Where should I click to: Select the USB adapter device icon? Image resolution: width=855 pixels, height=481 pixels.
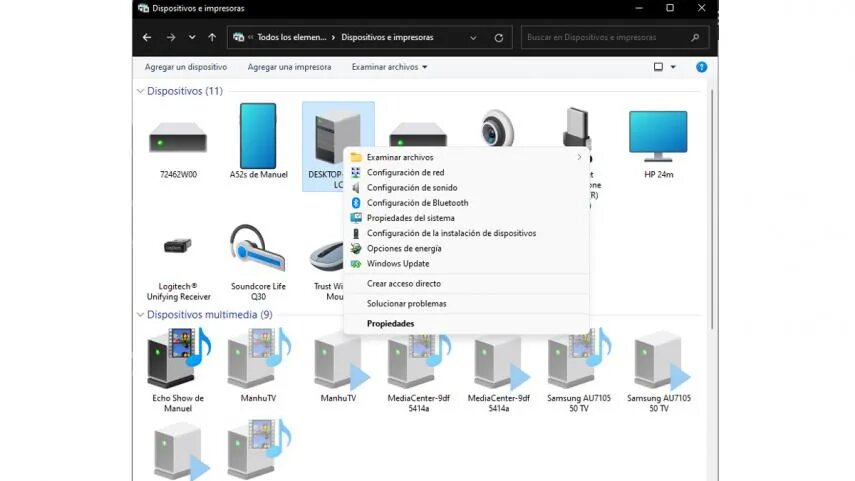(x=577, y=127)
